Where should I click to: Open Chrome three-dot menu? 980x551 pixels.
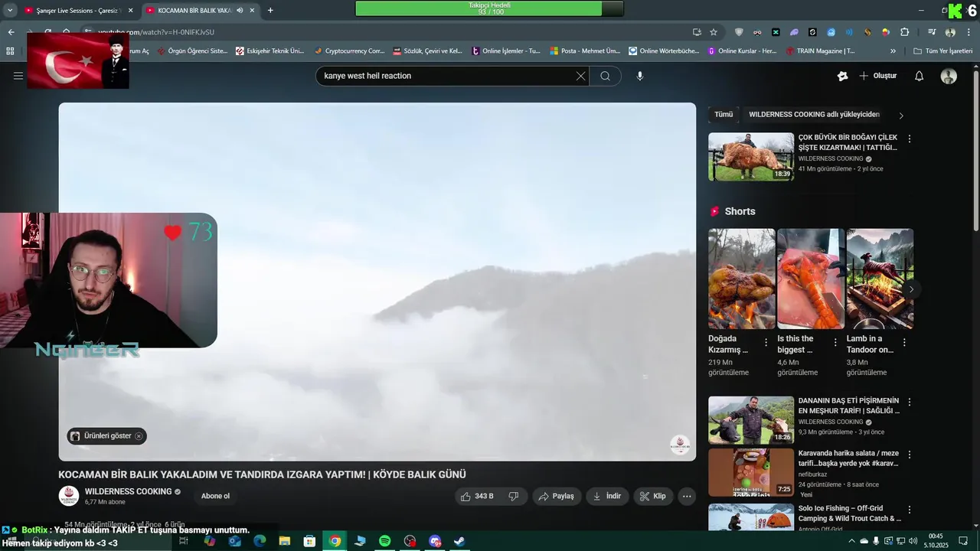click(969, 32)
